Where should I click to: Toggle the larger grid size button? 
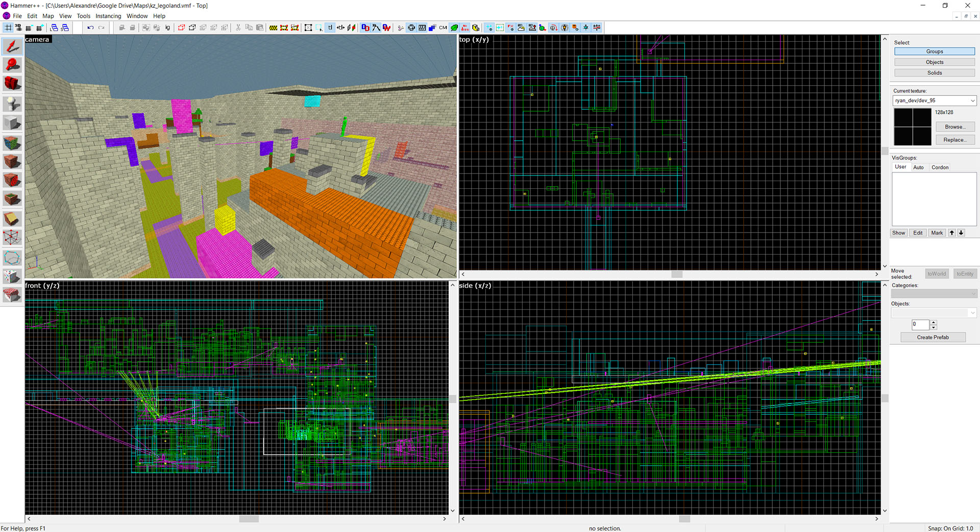pyautogui.click(x=40, y=28)
